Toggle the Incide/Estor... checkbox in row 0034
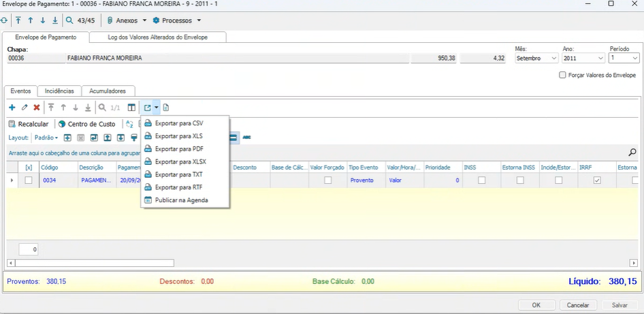The width and height of the screenshot is (644, 314). (x=559, y=180)
